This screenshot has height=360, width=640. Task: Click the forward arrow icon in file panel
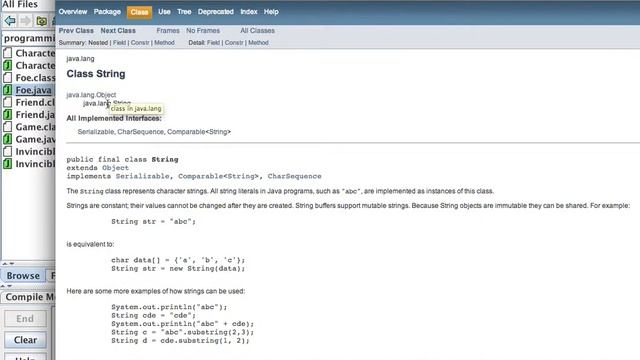[25, 20]
